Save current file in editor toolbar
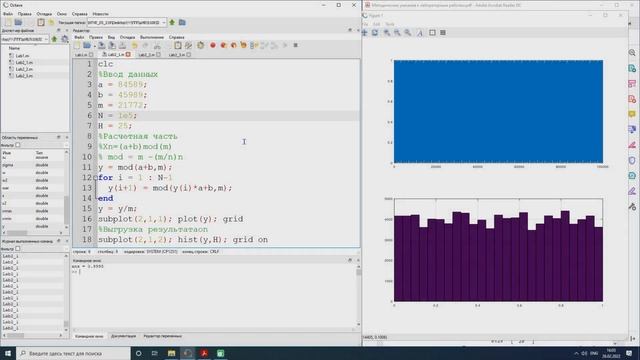The height and width of the screenshot is (360, 640). [x=102, y=45]
